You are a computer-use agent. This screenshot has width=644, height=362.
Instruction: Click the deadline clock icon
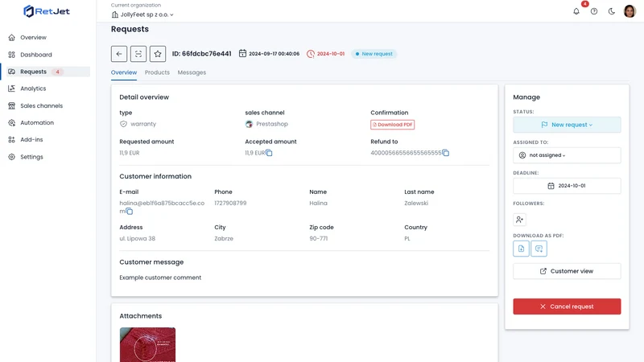(x=311, y=54)
